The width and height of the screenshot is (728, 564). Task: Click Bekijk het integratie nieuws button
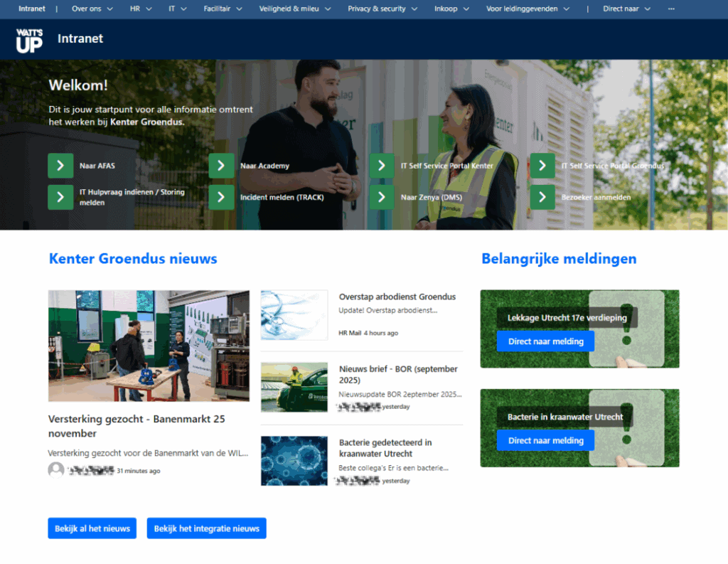tap(207, 528)
